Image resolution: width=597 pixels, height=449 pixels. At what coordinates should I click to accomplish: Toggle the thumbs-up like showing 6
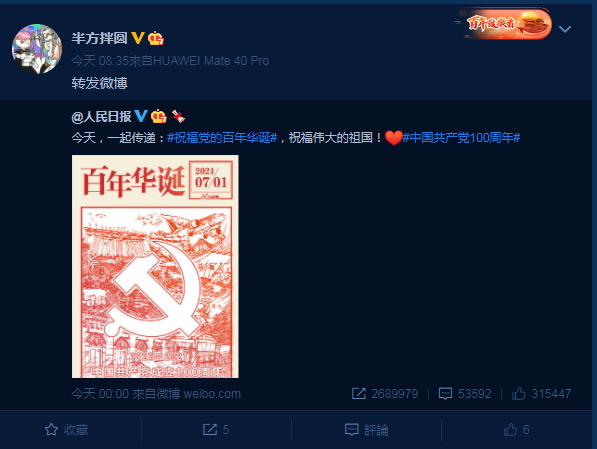(x=516, y=430)
